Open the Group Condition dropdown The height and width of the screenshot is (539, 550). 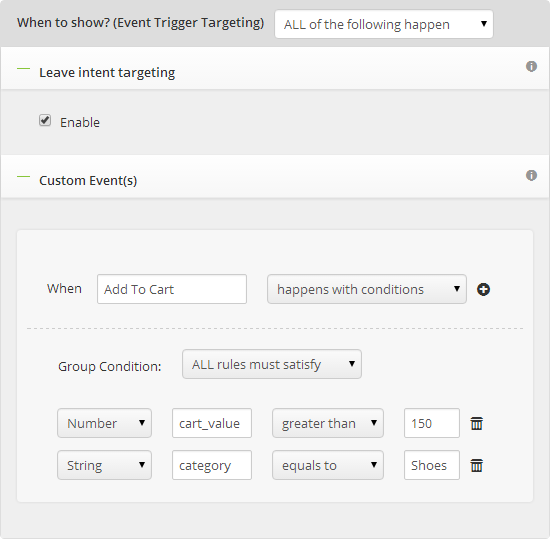pyautogui.click(x=272, y=364)
